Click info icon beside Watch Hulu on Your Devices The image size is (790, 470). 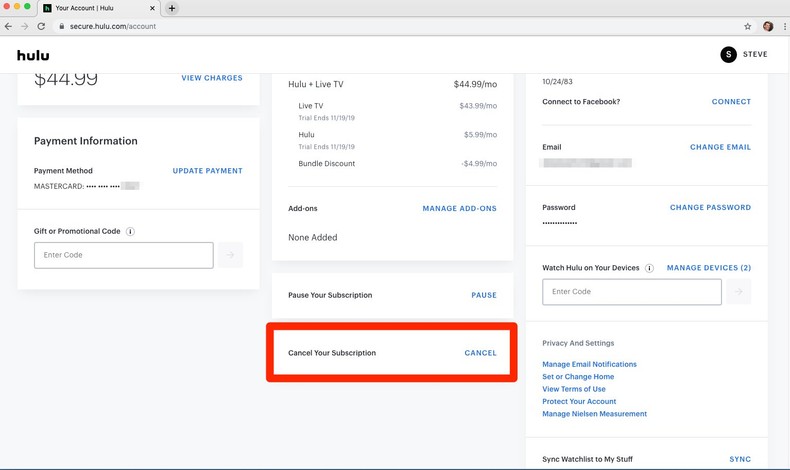click(x=649, y=268)
